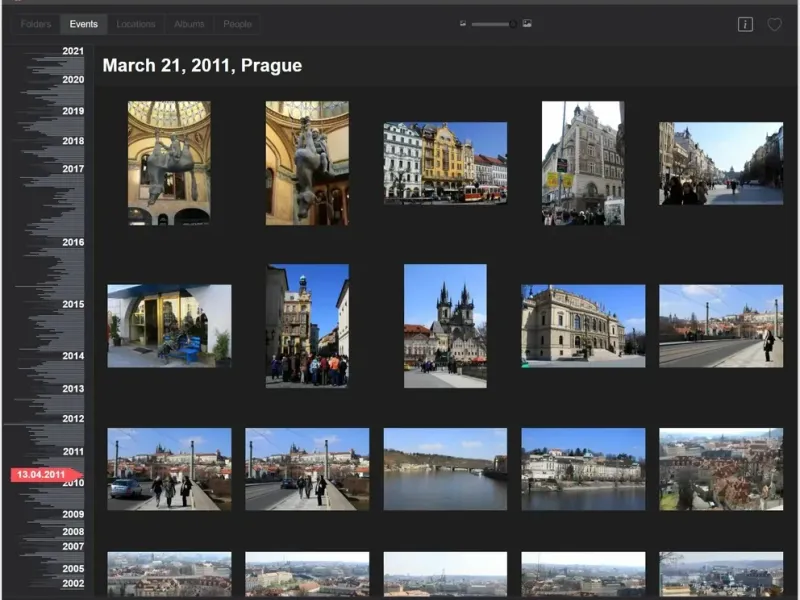Open the info panel icon
Viewport: 800px width, 600px height.
point(745,24)
